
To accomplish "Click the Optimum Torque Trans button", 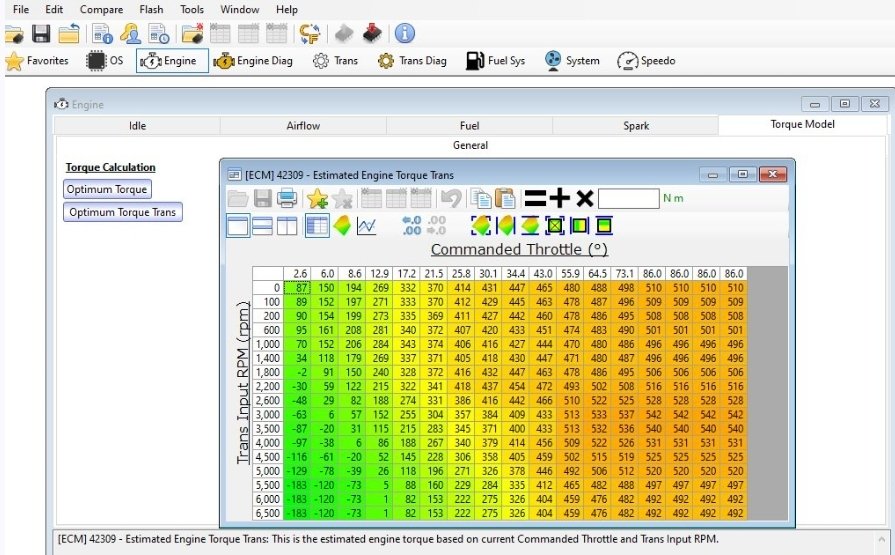I will [123, 212].
